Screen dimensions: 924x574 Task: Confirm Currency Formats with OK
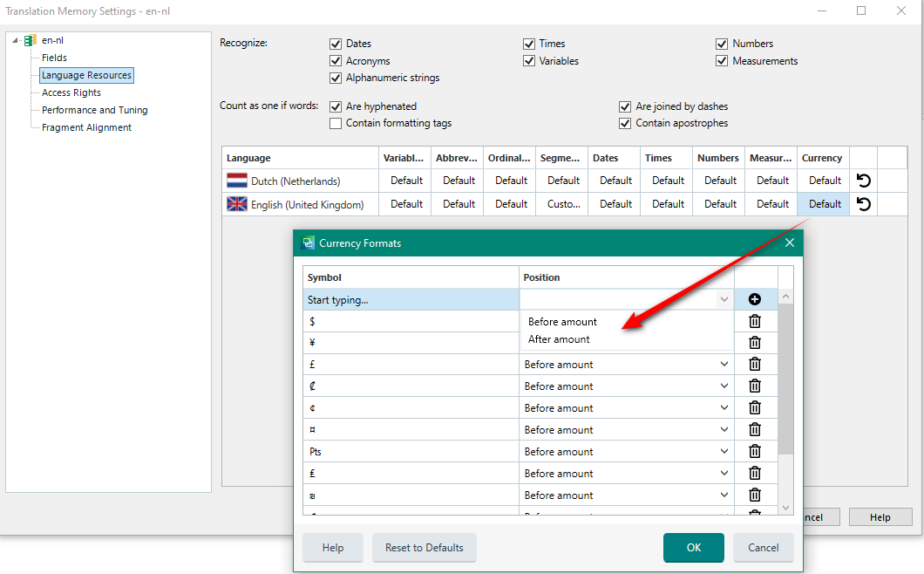point(693,548)
